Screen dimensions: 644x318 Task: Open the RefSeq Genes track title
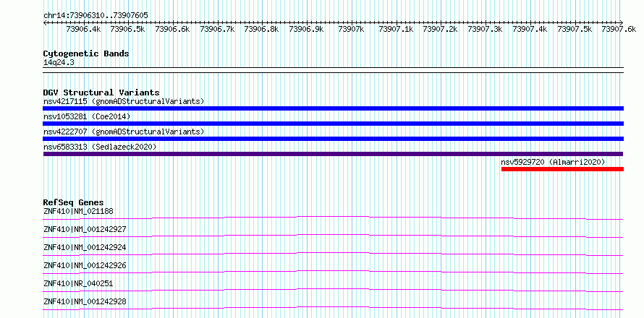74,202
